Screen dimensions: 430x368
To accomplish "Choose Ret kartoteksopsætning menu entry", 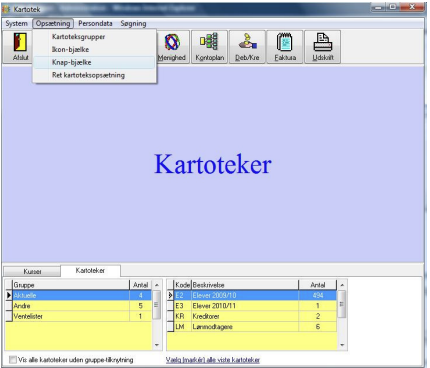I will (x=94, y=75).
